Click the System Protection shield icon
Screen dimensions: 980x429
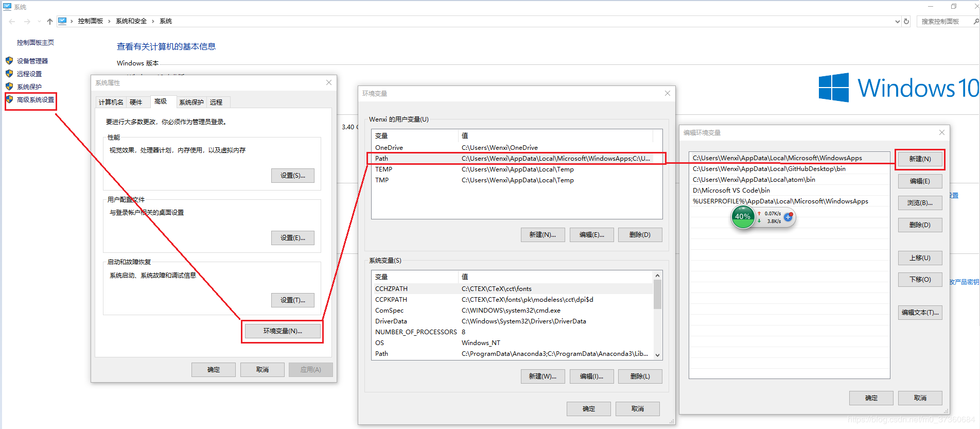(x=9, y=87)
